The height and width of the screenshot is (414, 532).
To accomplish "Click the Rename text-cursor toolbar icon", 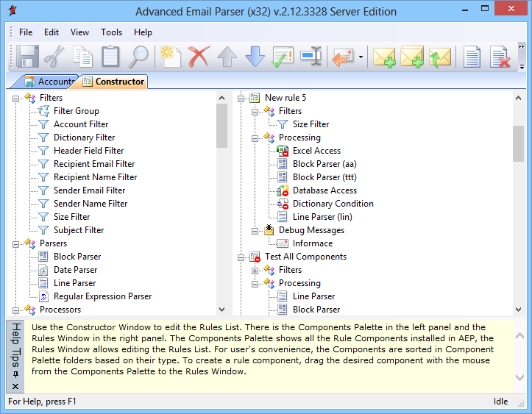I will tap(311, 56).
